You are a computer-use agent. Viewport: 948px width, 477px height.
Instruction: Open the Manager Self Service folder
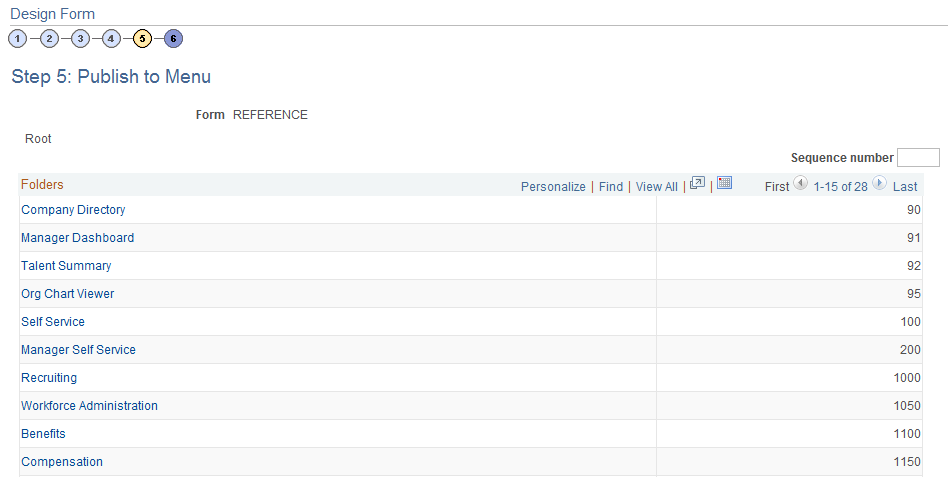point(78,349)
